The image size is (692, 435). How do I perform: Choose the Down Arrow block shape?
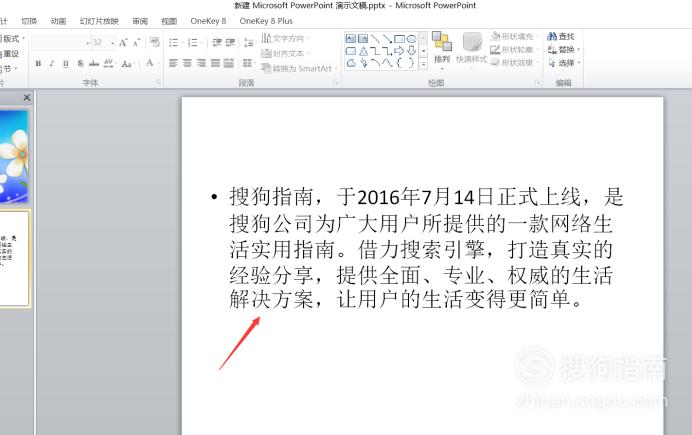(411, 51)
